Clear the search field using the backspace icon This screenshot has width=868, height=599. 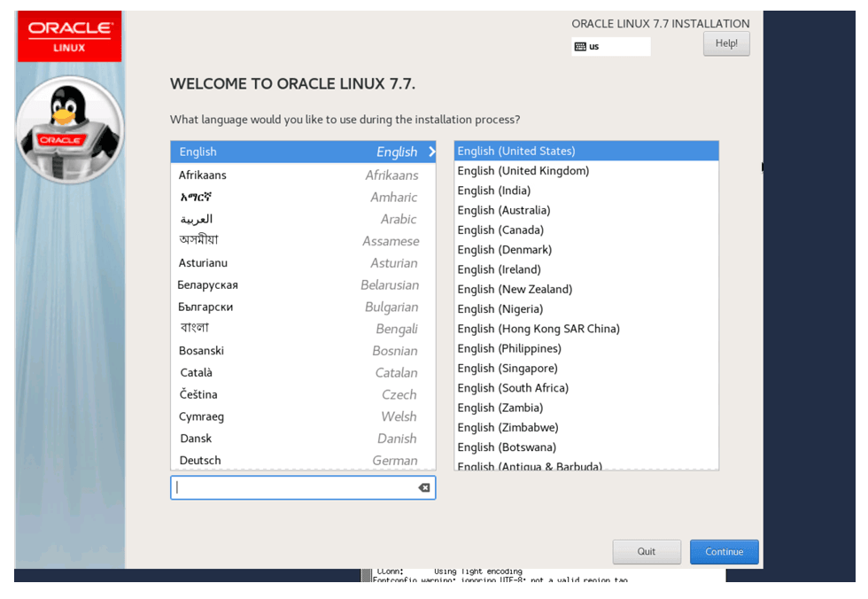click(423, 487)
